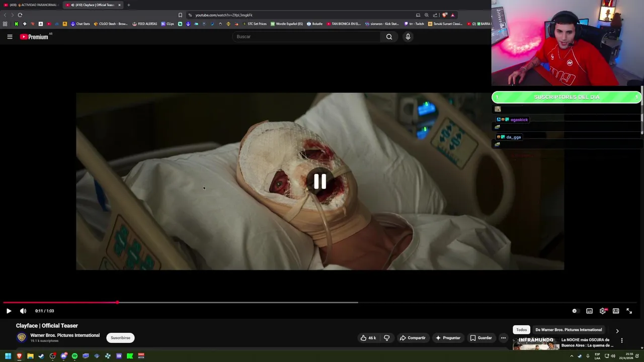Bookmark page via address bar bookmark icon
This screenshot has height=362, width=644.
pyautogui.click(x=180, y=15)
